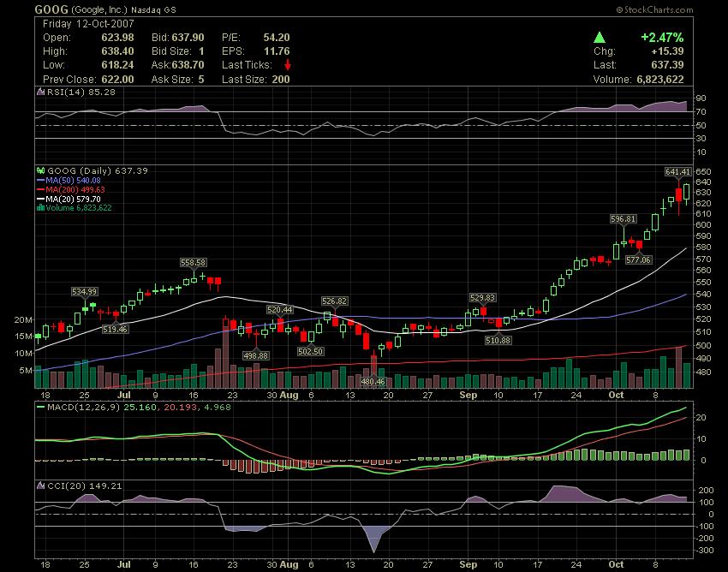Click the 650 price scale label

[x=703, y=171]
